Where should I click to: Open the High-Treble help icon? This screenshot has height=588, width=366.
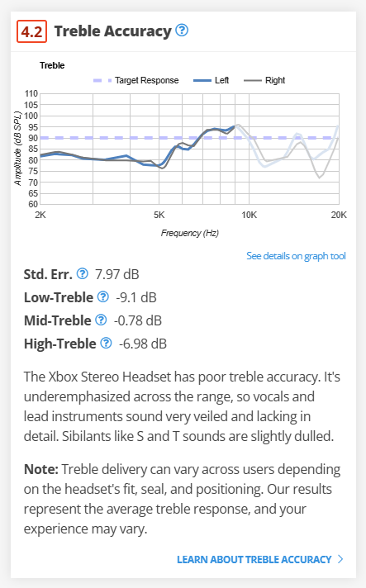[x=106, y=343]
